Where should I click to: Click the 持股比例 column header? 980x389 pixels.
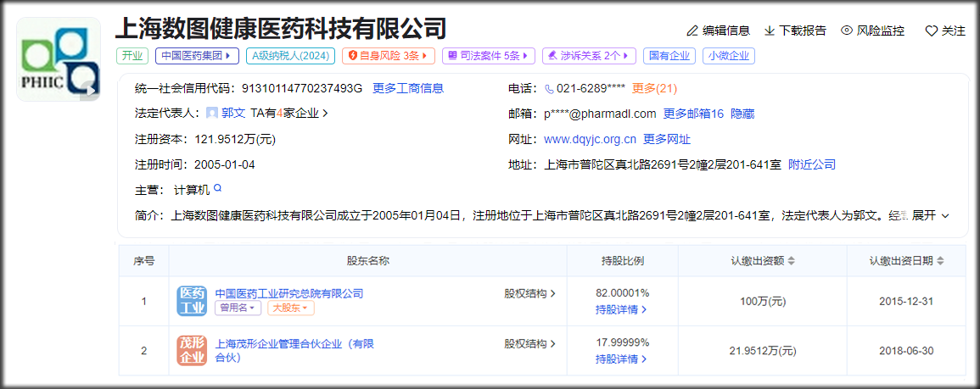tap(622, 261)
